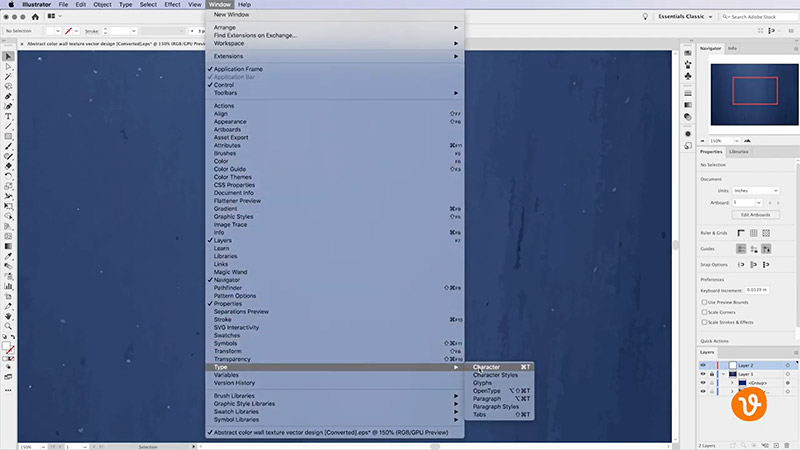800x450 pixels.
Task: Choose Swatches from the Window menu
Action: [x=335, y=335]
